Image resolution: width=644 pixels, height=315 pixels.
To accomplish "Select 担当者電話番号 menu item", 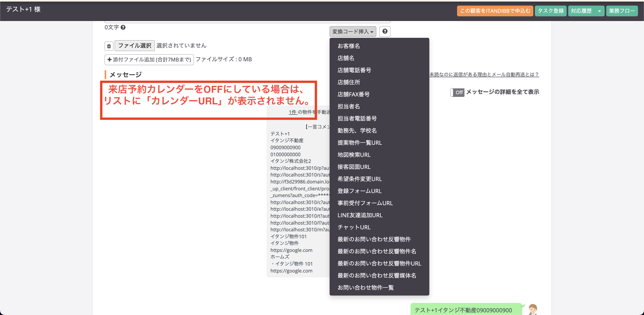I will click(379, 118).
